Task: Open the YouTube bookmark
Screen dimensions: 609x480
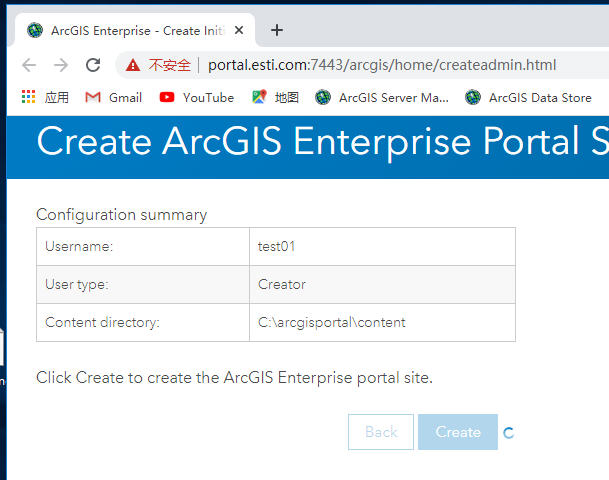Action: click(197, 97)
